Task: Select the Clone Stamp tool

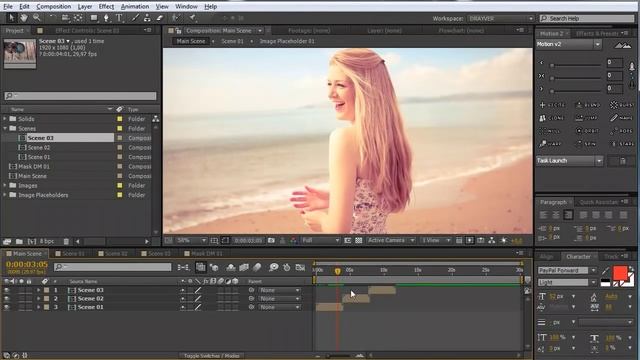Action: click(147, 18)
